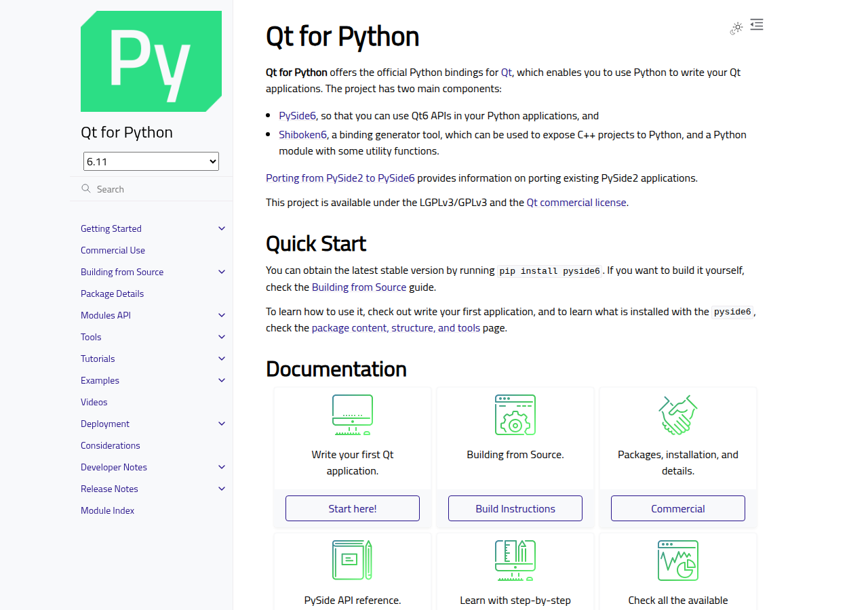Expand the Getting Started section chevron
Image resolution: width=868 pixels, height=610 pixels.
(x=222, y=228)
